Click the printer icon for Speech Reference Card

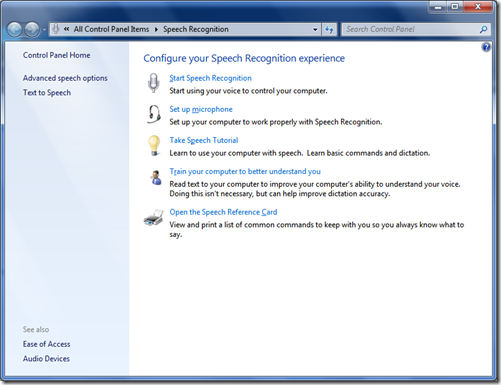click(154, 218)
